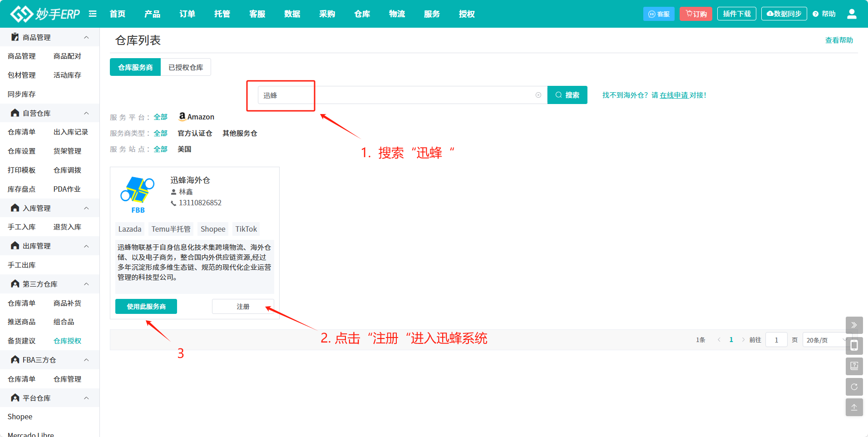868x437 pixels.
Task: Open 备货建议 in the sidebar
Action: (x=21, y=341)
